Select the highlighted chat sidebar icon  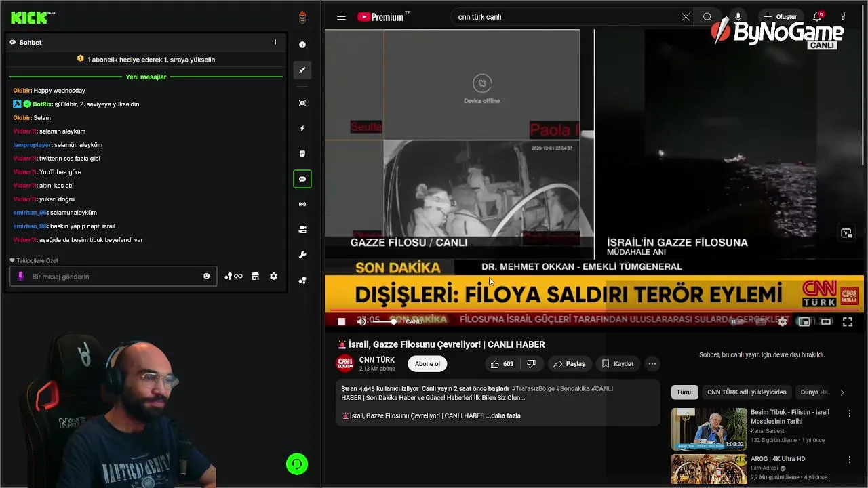coord(302,179)
